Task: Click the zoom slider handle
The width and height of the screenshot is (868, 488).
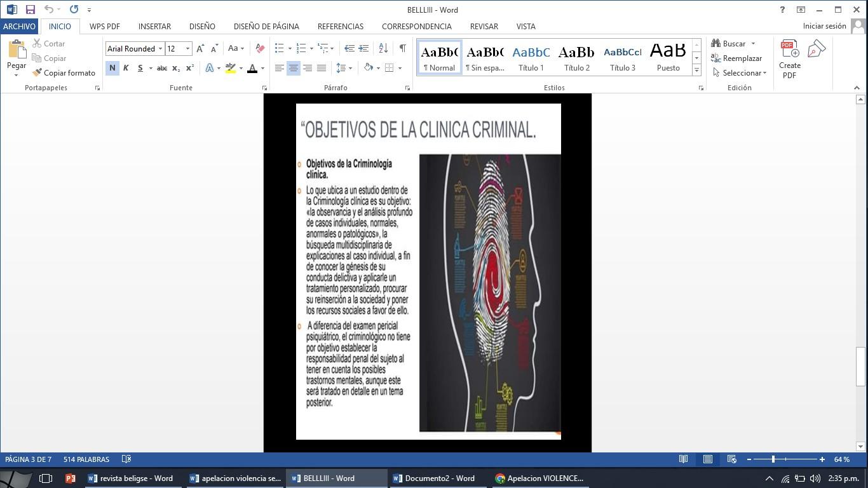Action: click(773, 459)
